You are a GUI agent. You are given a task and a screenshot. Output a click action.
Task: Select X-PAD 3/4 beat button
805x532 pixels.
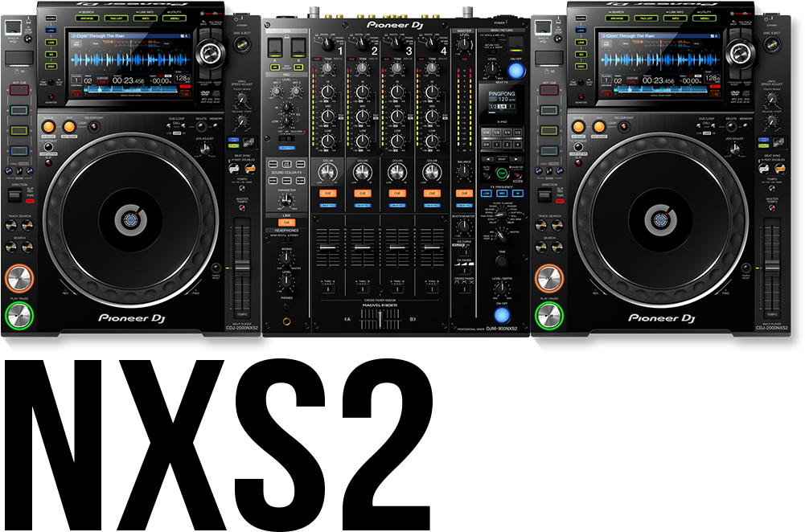pos(487,145)
